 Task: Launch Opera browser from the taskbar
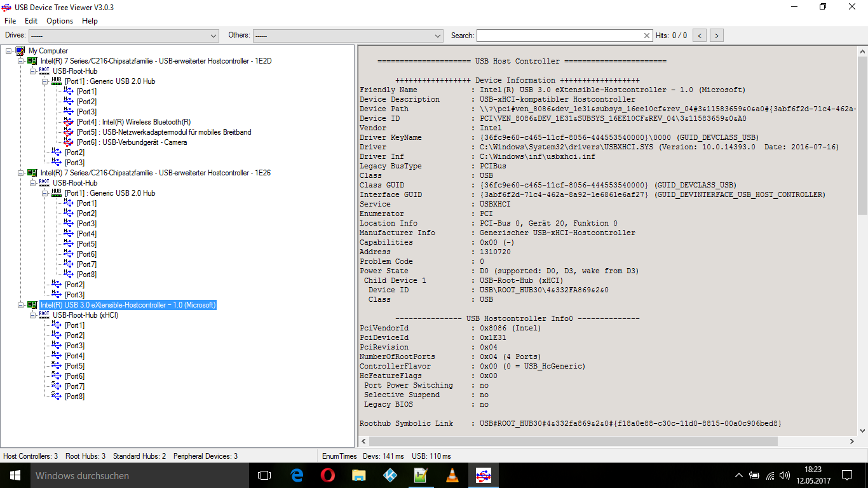tap(328, 475)
